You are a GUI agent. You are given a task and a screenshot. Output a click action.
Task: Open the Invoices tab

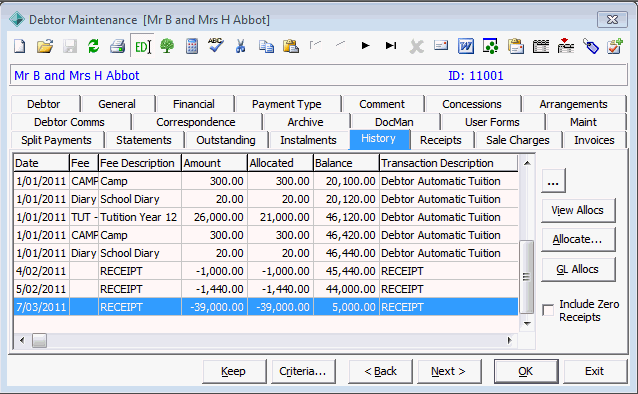pos(594,140)
